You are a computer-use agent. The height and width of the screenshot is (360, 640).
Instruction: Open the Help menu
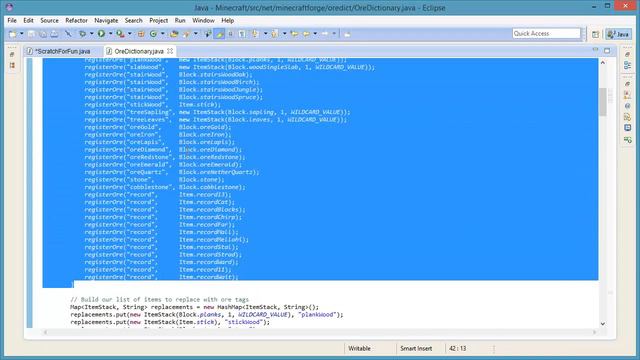click(227, 20)
